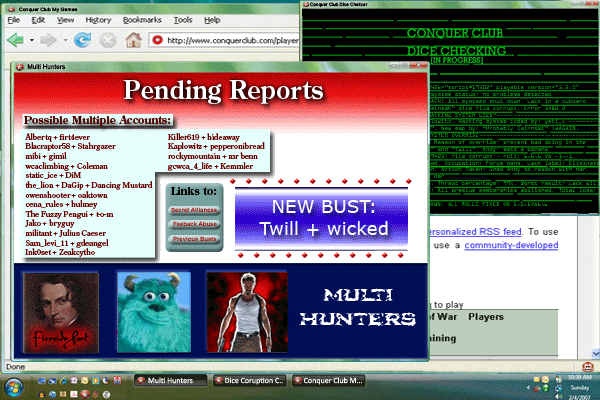Open the Bookmarks menu
600x400 pixels.
tap(142, 20)
